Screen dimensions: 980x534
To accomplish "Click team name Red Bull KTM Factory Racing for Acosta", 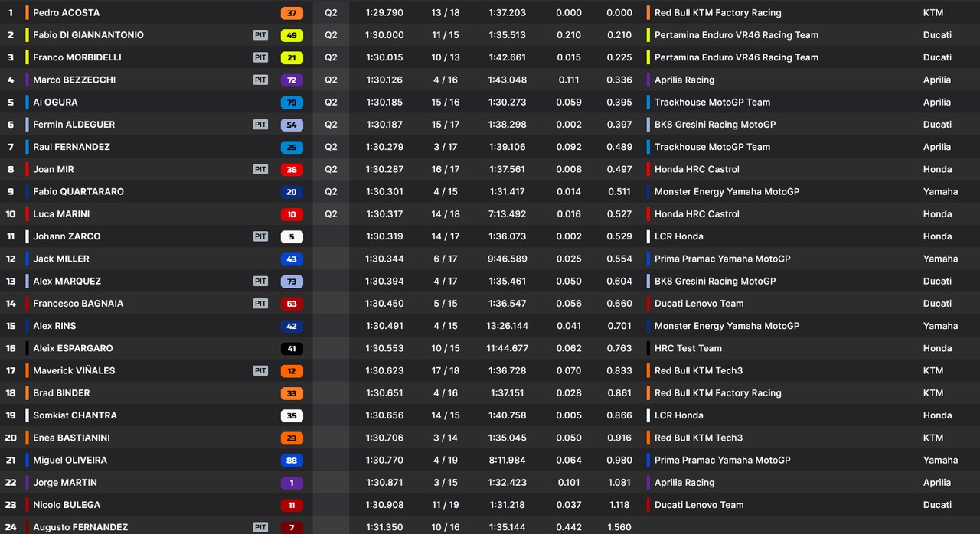I will click(x=718, y=13).
